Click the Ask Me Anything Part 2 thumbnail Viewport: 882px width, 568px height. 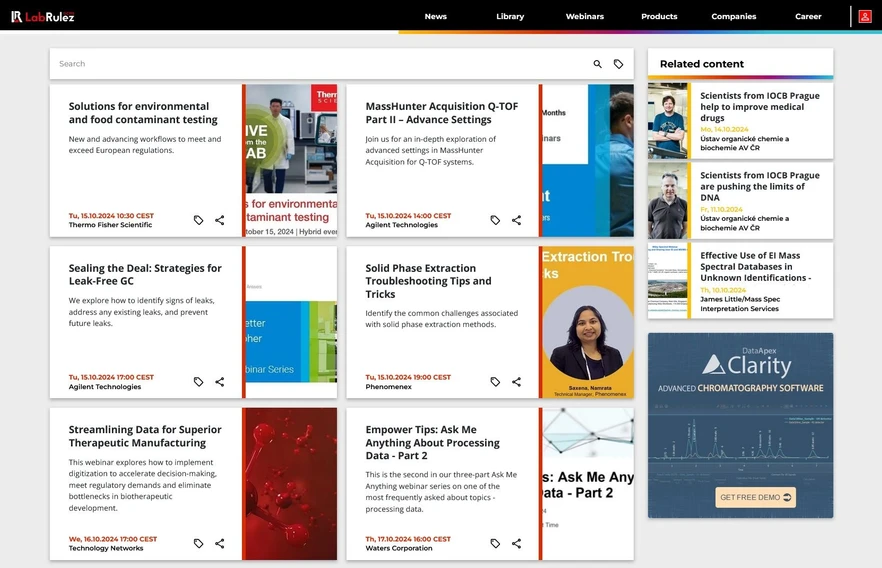pos(588,484)
